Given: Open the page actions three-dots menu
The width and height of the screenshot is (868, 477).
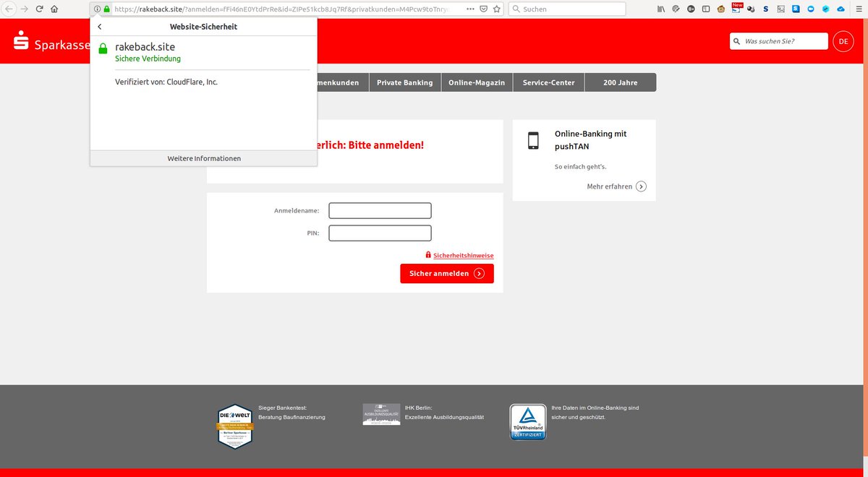Looking at the screenshot, I should [470, 9].
